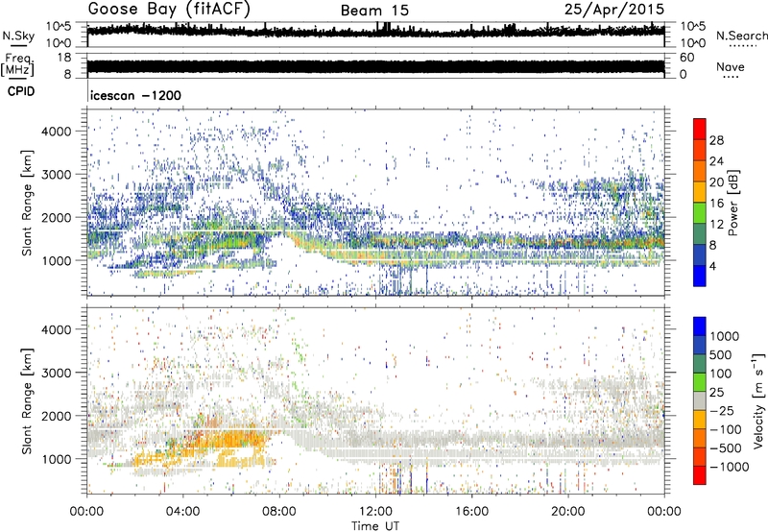
Task: Click the 'N.Search' label
Action: click(x=741, y=36)
